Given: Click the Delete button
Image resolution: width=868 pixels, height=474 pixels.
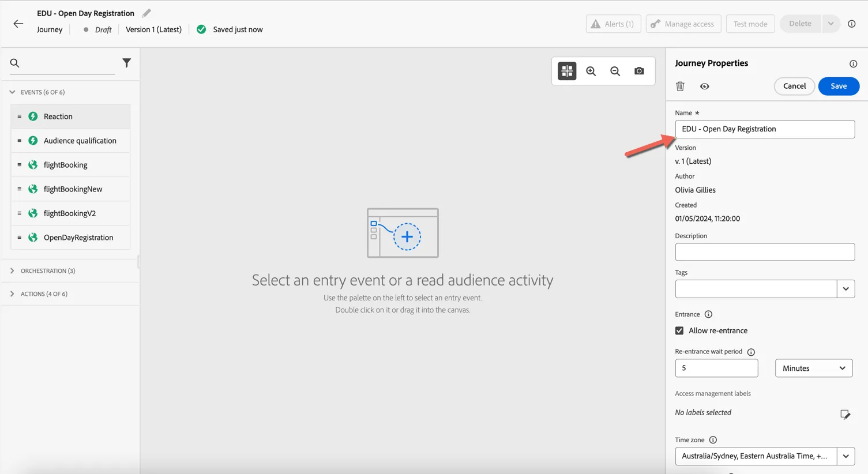Looking at the screenshot, I should coord(800,24).
